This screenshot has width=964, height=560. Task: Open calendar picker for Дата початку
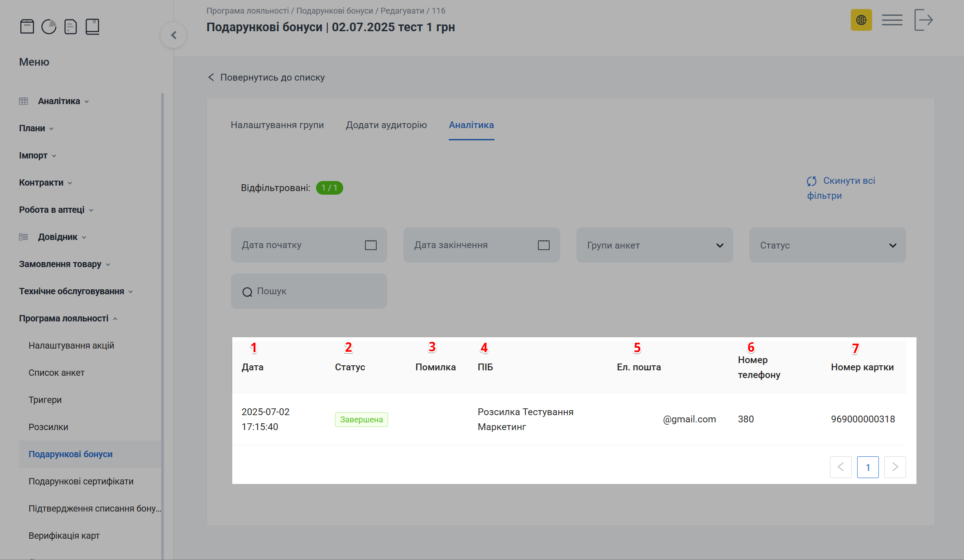point(370,244)
